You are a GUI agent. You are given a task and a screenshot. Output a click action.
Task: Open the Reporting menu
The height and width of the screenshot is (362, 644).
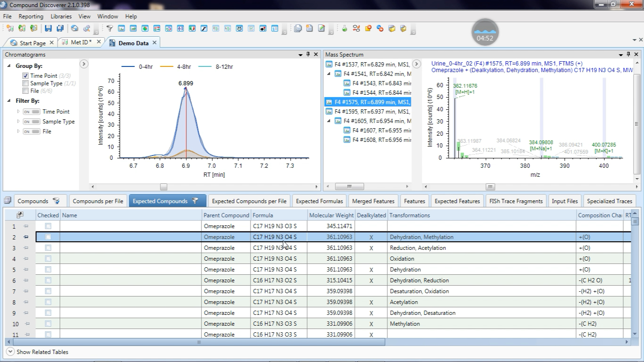click(x=31, y=16)
